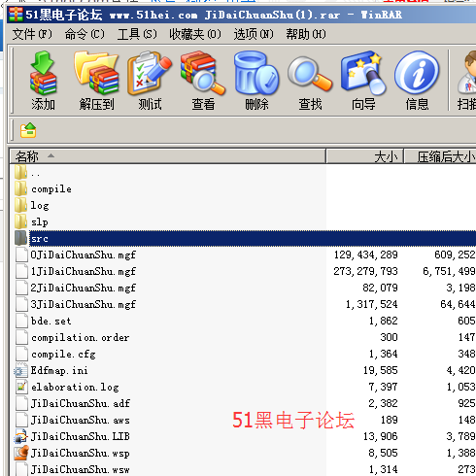Click the Extract To (解压到) icon
This screenshot has width=476, height=476.
point(96,81)
